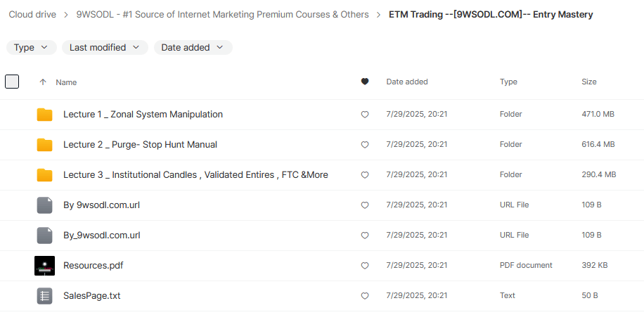The width and height of the screenshot is (644, 322).
Task: Click the SalesPage.txt text file icon
Action: (44, 296)
